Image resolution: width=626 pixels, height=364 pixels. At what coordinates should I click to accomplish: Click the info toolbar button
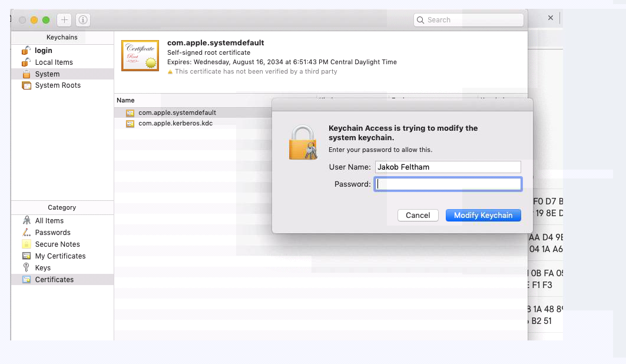[x=83, y=20]
